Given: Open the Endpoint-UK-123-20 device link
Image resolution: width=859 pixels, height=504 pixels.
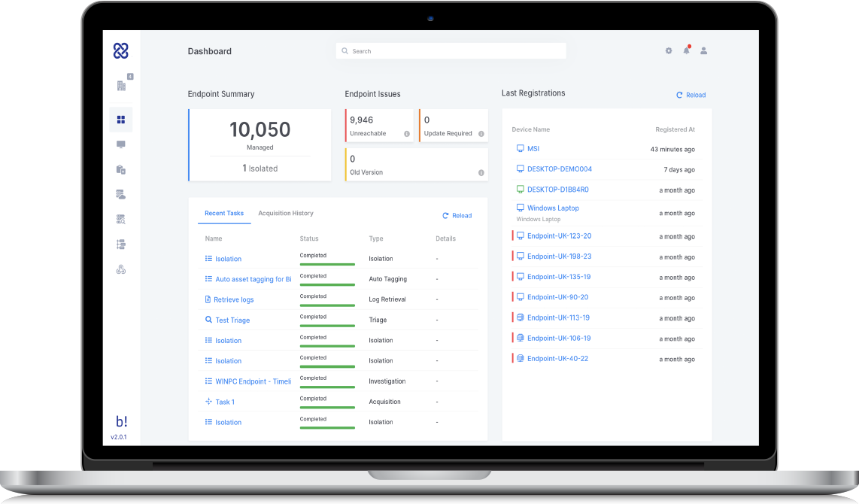Looking at the screenshot, I should point(559,236).
